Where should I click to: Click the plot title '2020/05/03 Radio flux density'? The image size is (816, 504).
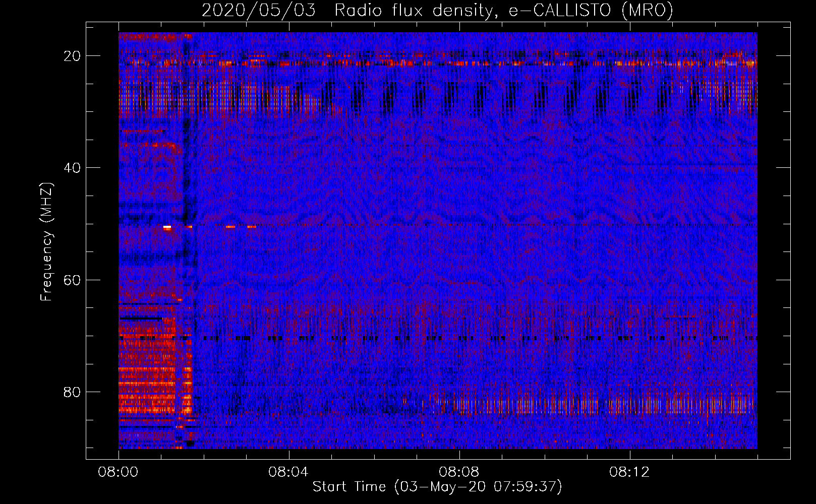click(x=437, y=10)
